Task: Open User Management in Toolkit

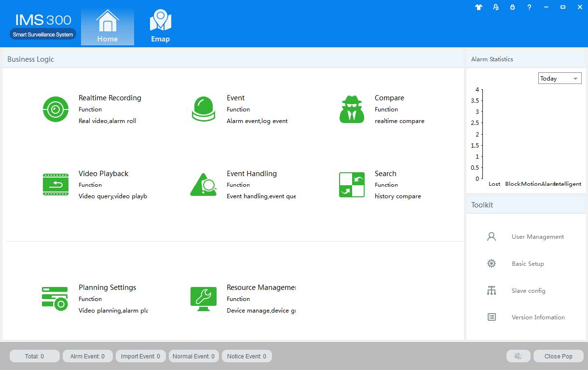Action: [537, 237]
